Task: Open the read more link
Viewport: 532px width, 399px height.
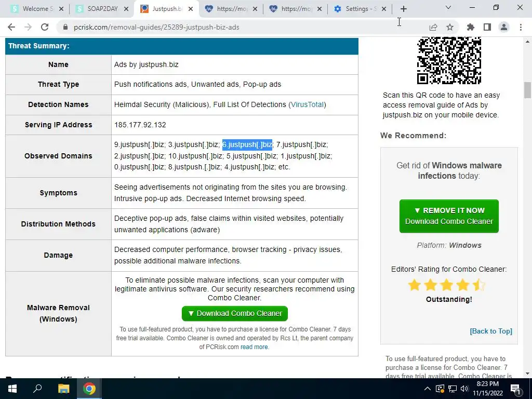Action: 254,347
